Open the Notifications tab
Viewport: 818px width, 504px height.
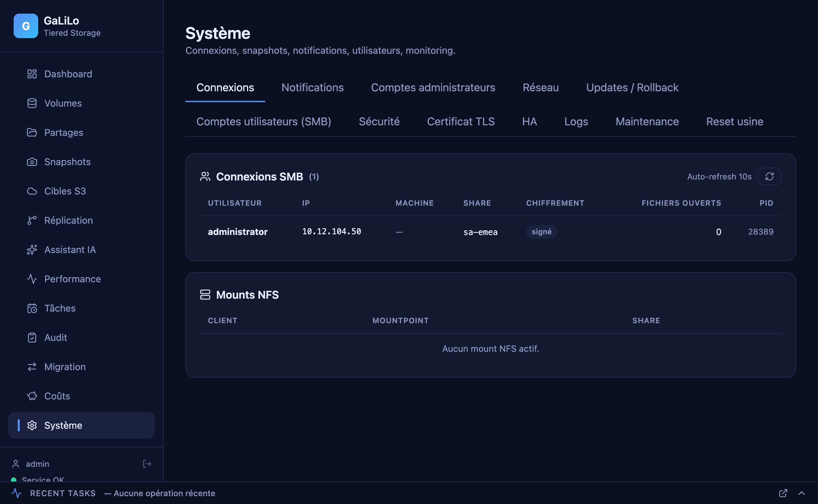point(313,88)
